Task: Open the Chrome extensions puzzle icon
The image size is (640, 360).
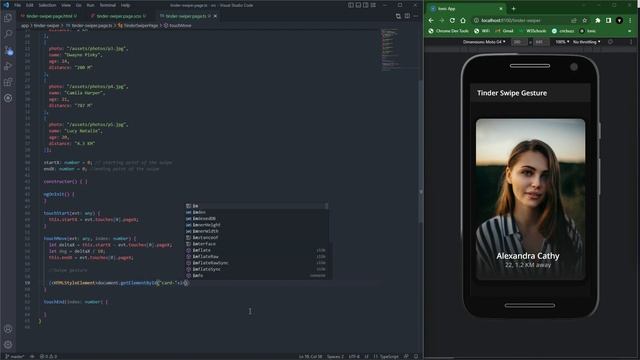Action: (x=598, y=20)
